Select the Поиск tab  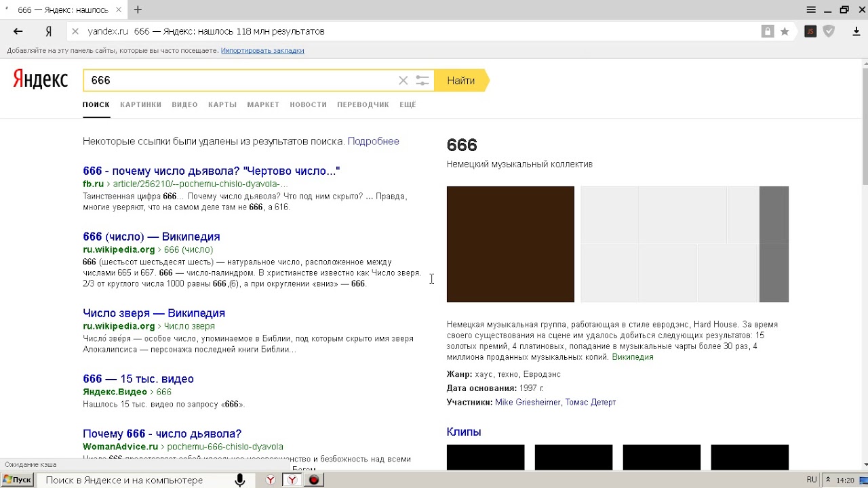(x=96, y=104)
